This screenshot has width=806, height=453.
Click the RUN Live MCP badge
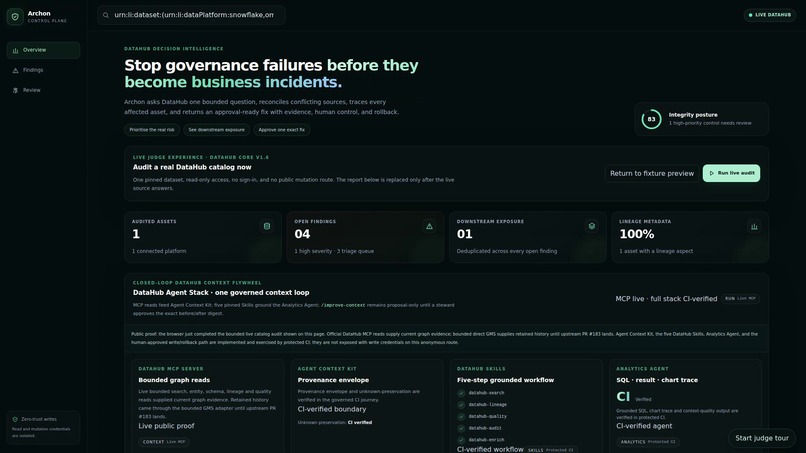click(740, 299)
